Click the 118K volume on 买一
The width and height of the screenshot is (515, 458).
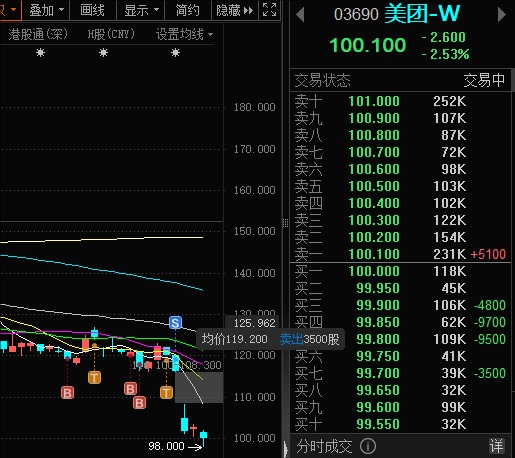point(449,271)
